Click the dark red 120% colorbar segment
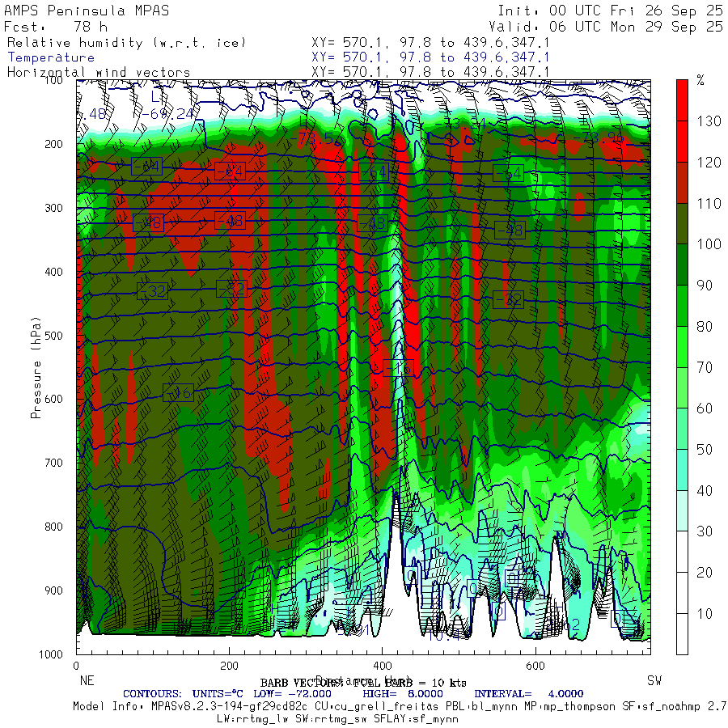Image resolution: width=728 pixels, height=728 pixels. pyautogui.click(x=682, y=183)
